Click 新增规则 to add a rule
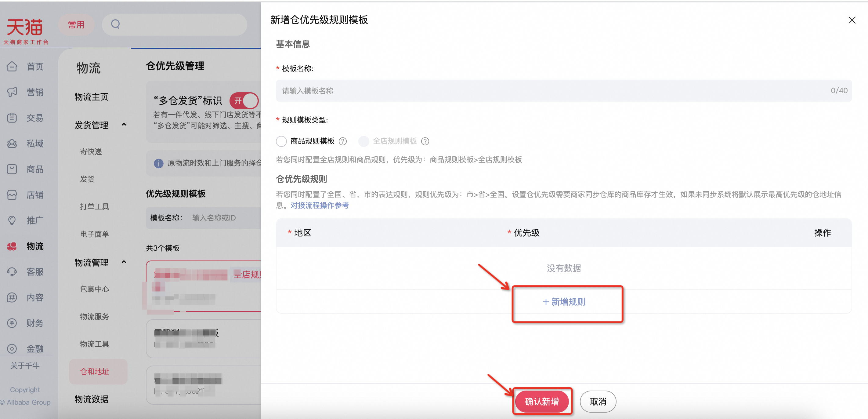The image size is (868, 419). (x=564, y=302)
